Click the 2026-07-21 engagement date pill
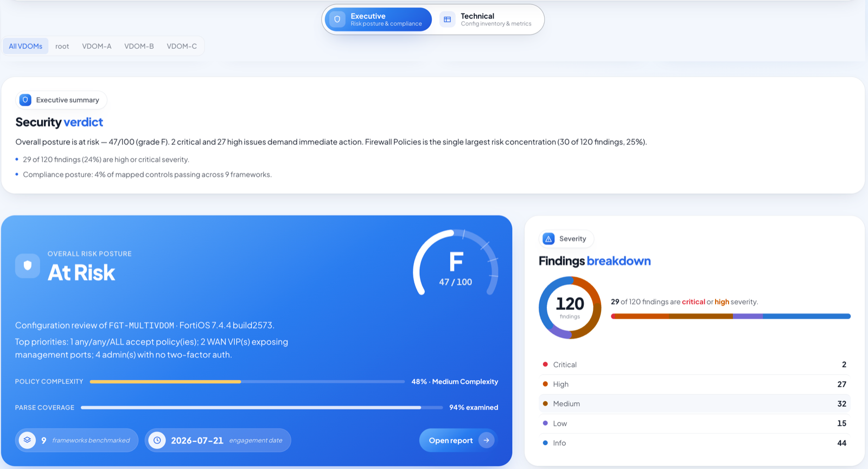The width and height of the screenshot is (868, 469). [x=218, y=440]
